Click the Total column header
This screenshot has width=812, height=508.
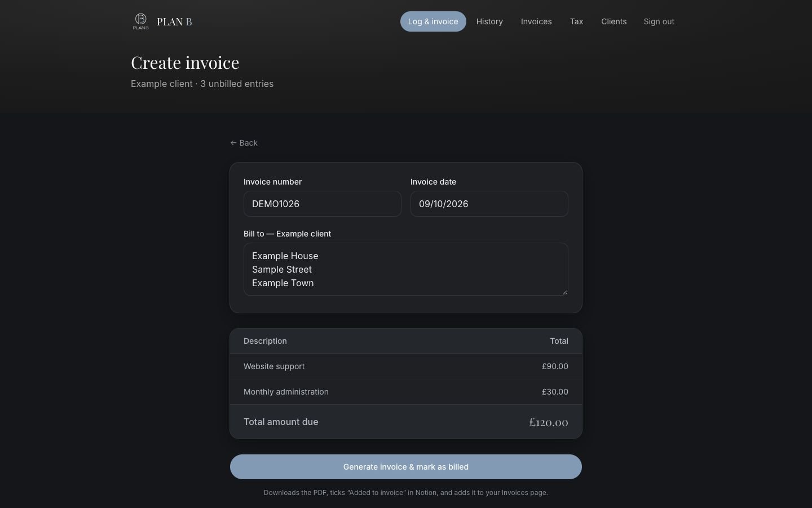(x=559, y=341)
